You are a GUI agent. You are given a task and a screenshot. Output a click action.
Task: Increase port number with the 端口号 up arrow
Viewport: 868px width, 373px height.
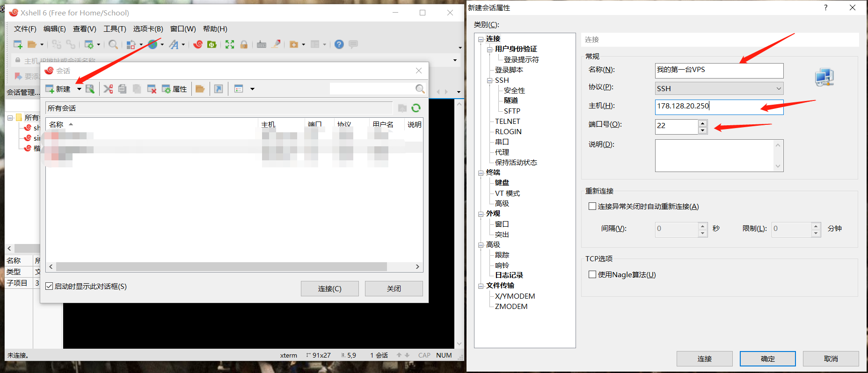coord(702,123)
